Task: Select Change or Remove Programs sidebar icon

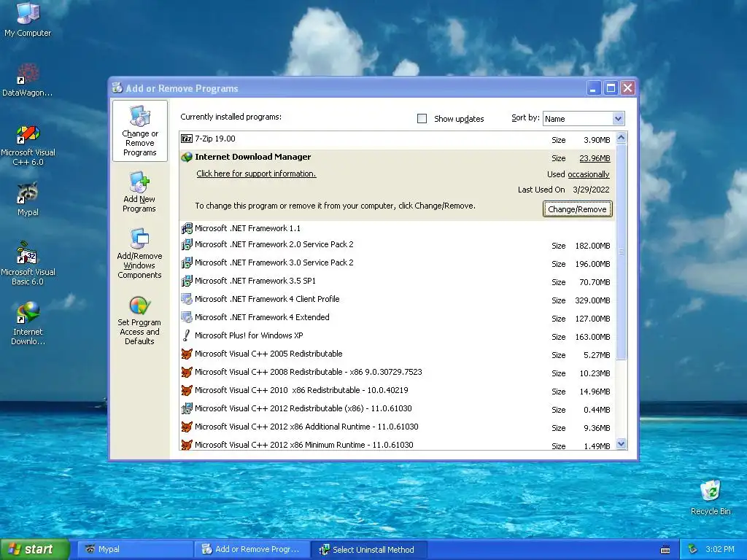Action: point(139,131)
